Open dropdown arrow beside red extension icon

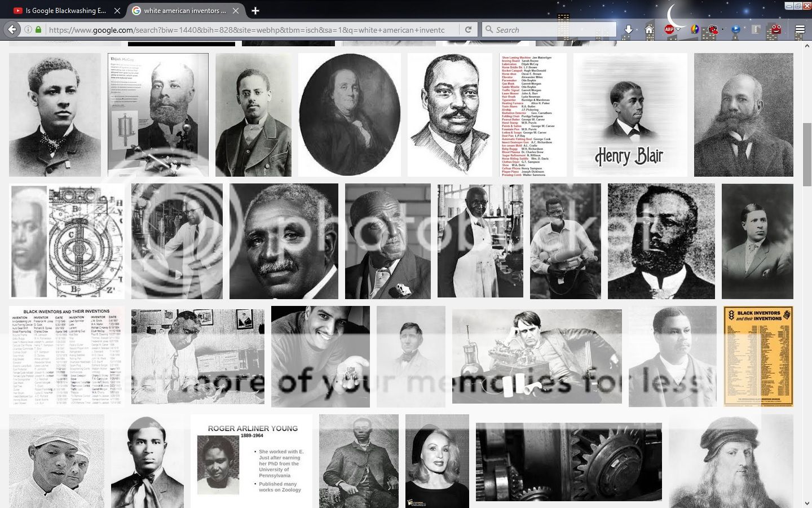pos(722,30)
